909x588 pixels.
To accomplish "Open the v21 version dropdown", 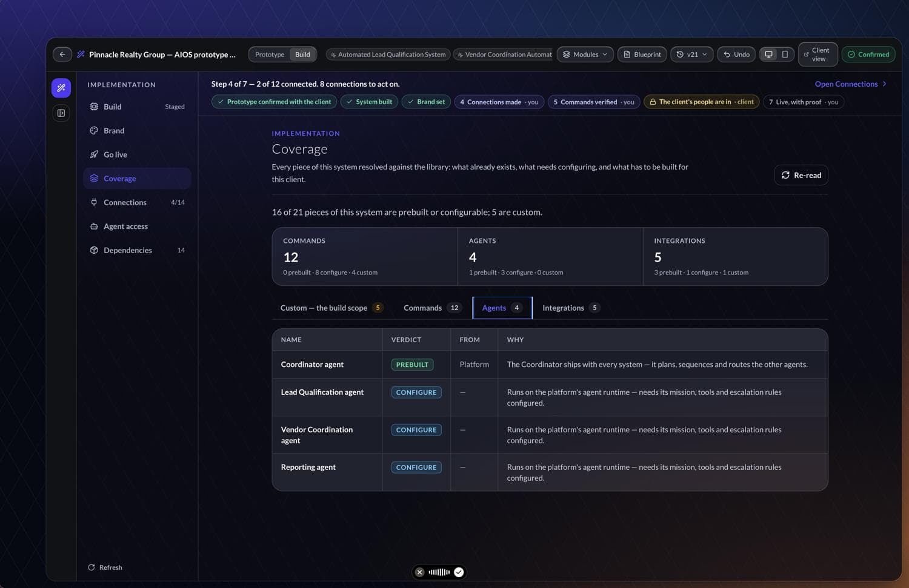I will point(692,55).
